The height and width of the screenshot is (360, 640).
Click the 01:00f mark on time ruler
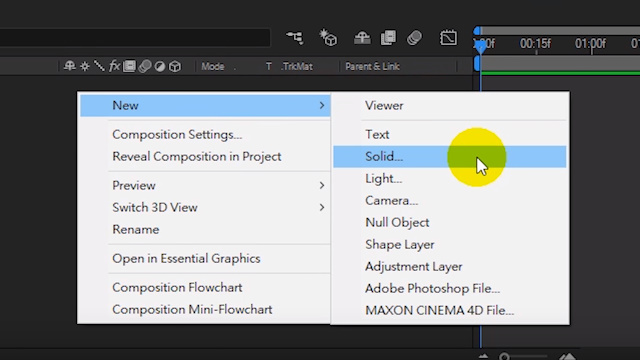(x=590, y=44)
